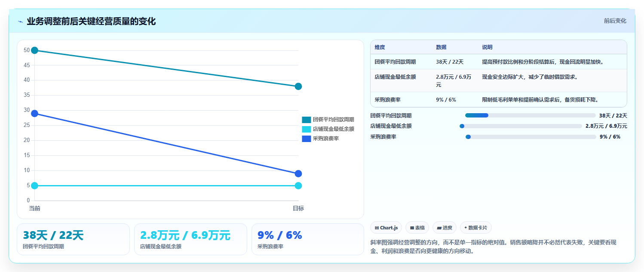Open the 9% / 6% data card
This screenshot has height=272, width=644.
(x=308, y=239)
